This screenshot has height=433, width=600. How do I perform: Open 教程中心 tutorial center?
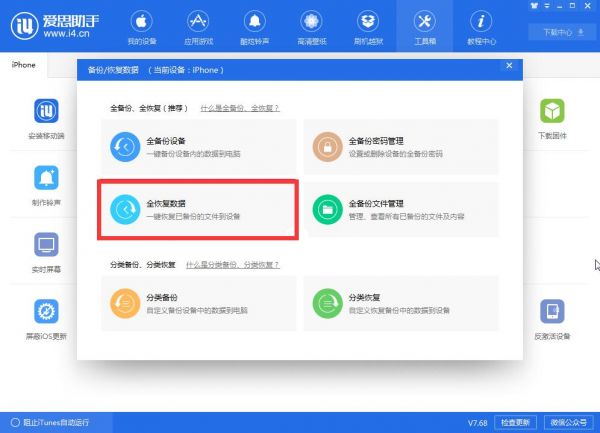click(482, 27)
